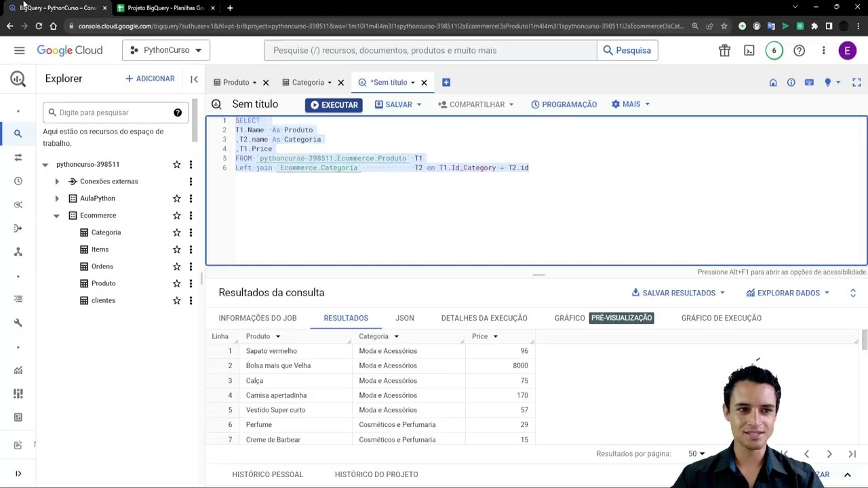
Task: Open the info icon in tab bar
Action: pyautogui.click(x=791, y=82)
